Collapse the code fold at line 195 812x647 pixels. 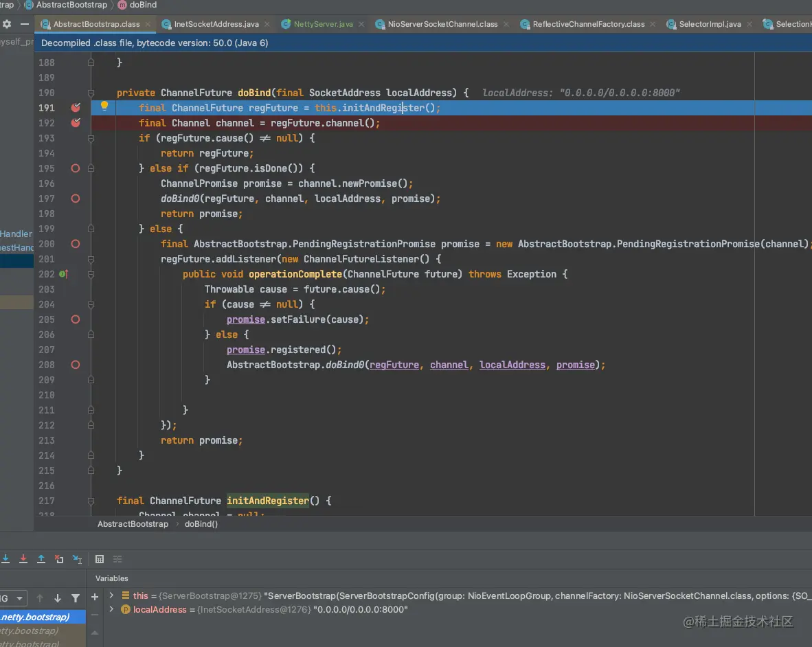[91, 168]
